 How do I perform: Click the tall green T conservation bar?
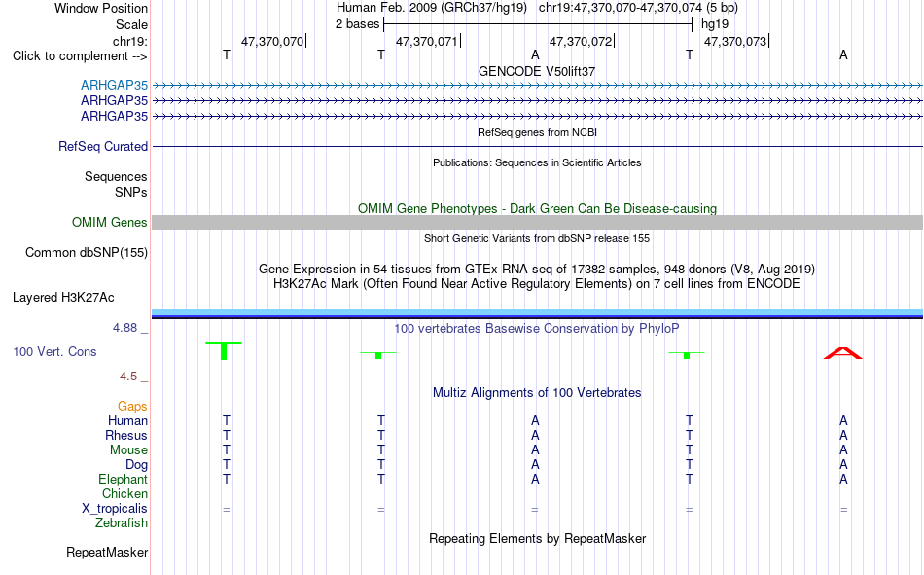224,351
